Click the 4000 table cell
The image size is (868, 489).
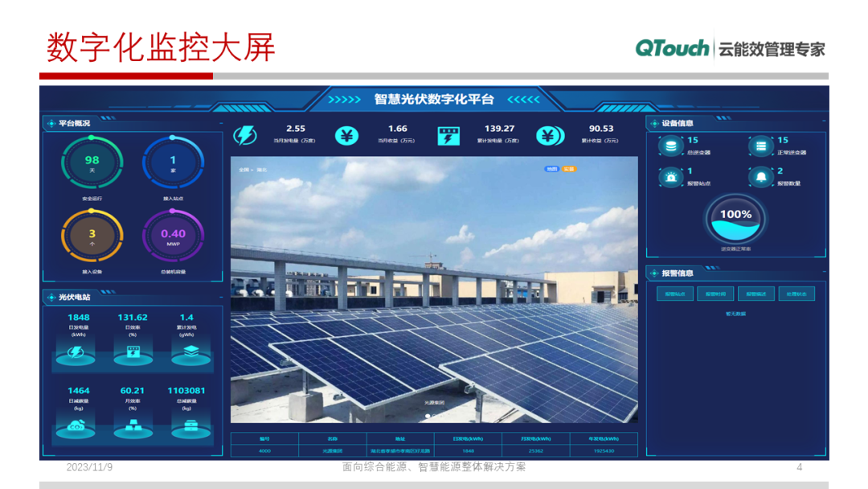tap(264, 450)
